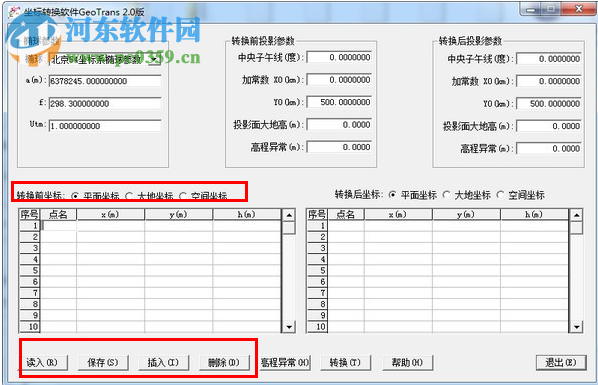The height and width of the screenshot is (385, 598).
Task: Select row number 3 in right table
Action: [317, 248]
